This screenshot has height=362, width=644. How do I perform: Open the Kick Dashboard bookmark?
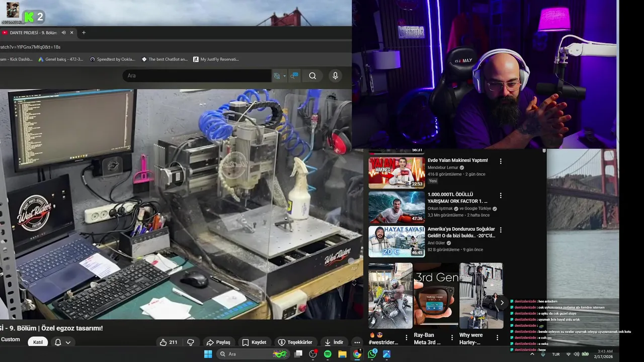point(16,59)
